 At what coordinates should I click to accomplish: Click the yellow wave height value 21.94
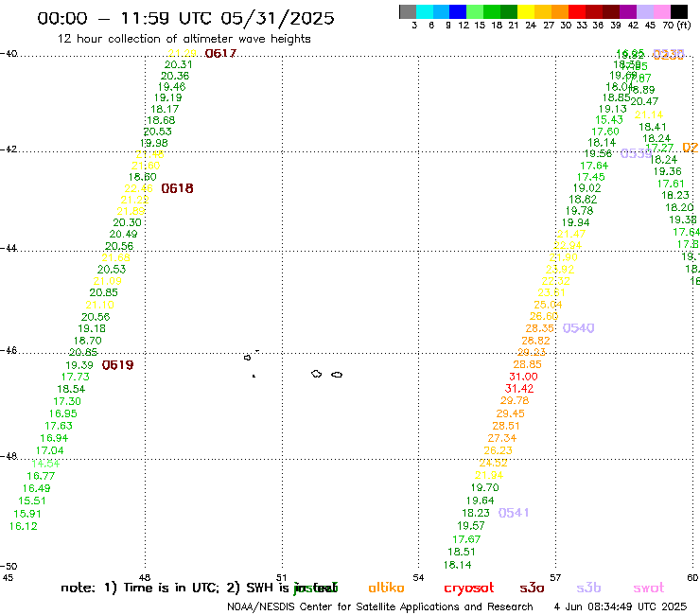489,475
